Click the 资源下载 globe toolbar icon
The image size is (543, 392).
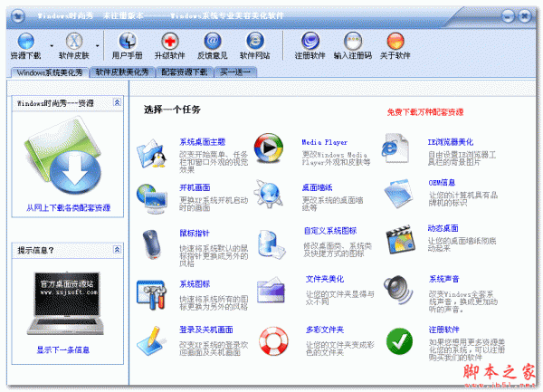click(25, 42)
